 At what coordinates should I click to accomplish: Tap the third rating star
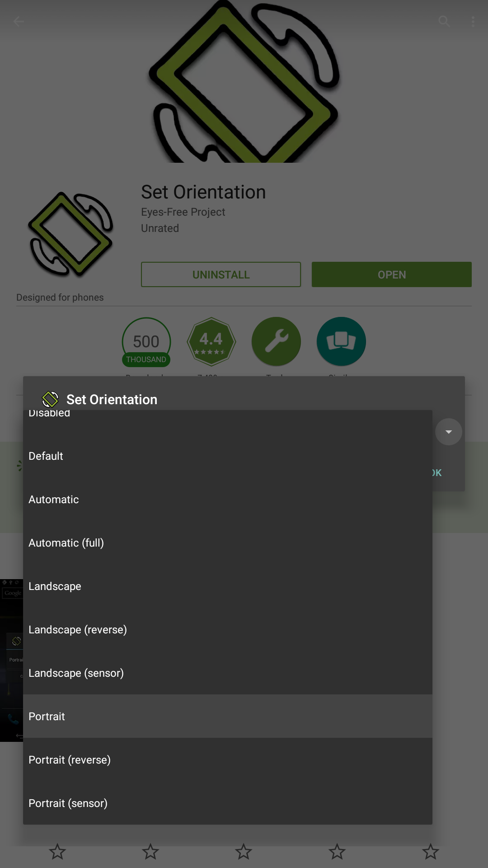click(244, 852)
